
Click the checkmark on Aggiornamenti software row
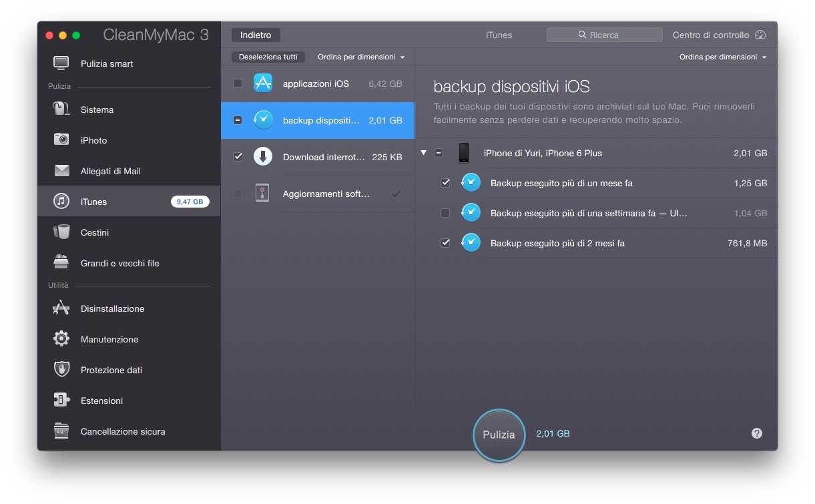point(396,194)
